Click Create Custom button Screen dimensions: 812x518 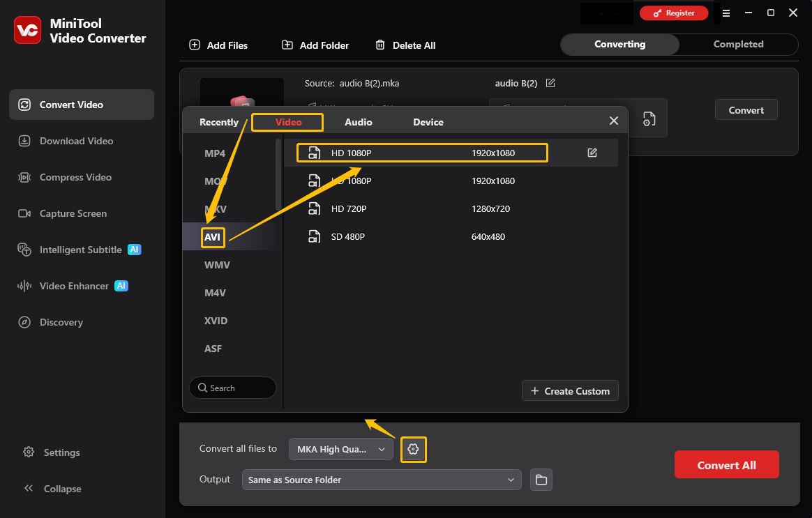pos(570,390)
